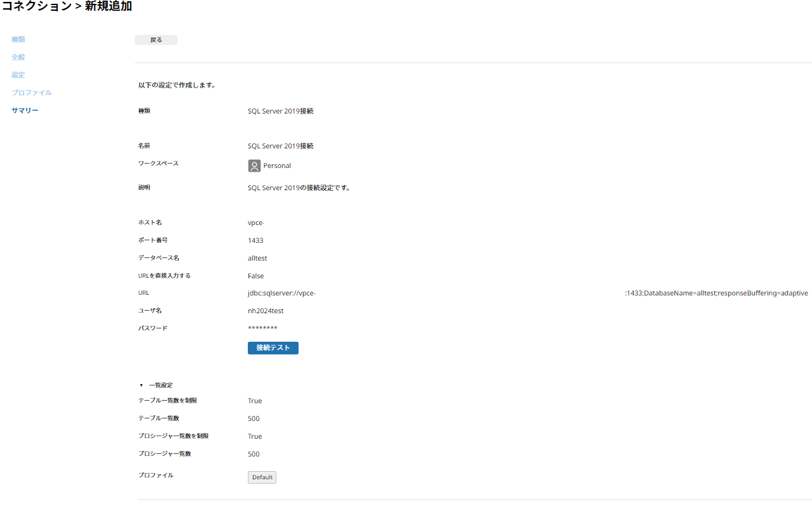The width and height of the screenshot is (812, 511).
Task: Click the URLを直接入力する field label
Action: coord(164,276)
